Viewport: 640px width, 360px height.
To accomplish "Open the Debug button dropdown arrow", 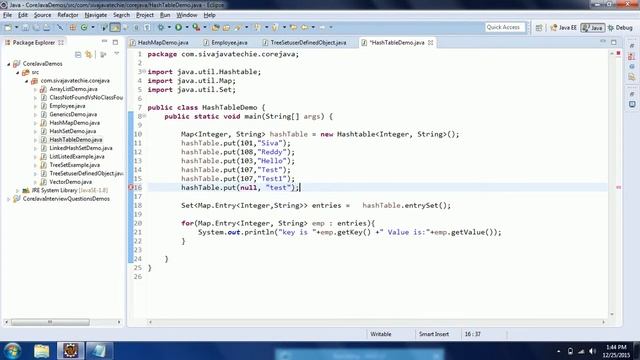I will pyautogui.click(x=169, y=27).
